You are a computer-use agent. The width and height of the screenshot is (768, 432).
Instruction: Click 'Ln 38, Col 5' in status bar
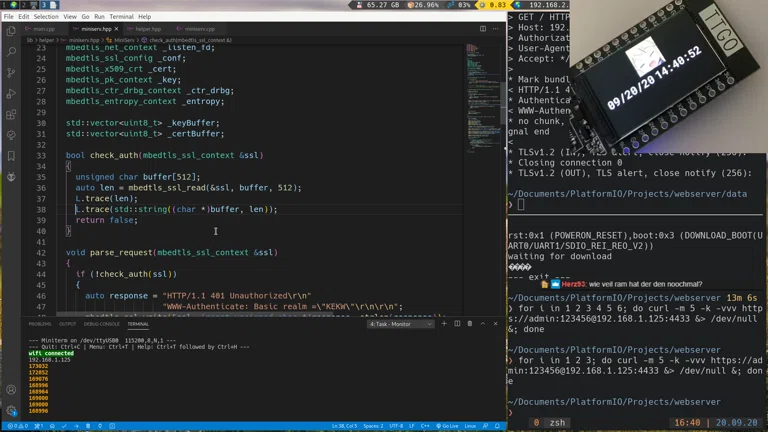click(x=345, y=426)
